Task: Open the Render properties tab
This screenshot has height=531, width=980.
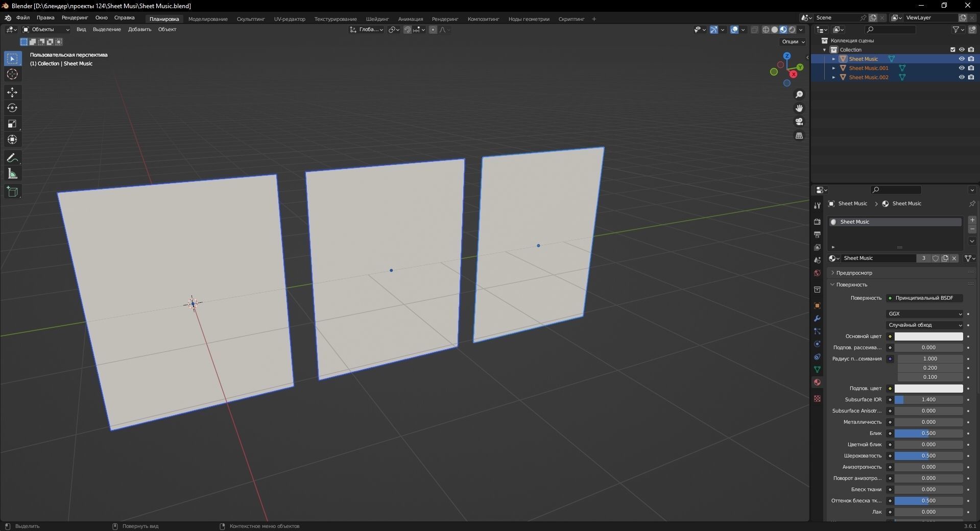Action: tap(817, 222)
